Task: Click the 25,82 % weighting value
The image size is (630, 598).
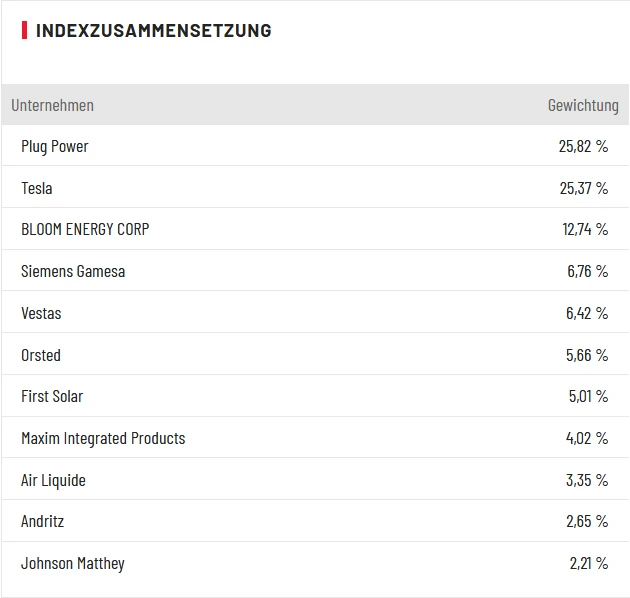Action: (x=583, y=146)
